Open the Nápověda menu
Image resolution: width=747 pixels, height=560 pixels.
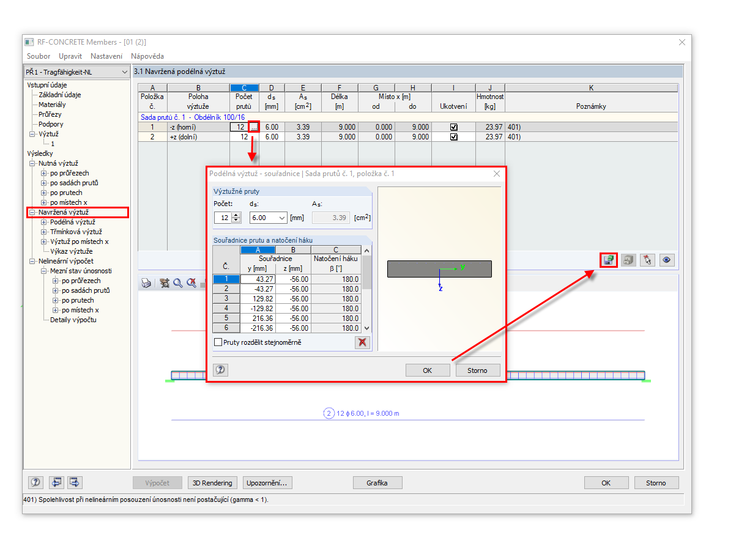(x=147, y=56)
